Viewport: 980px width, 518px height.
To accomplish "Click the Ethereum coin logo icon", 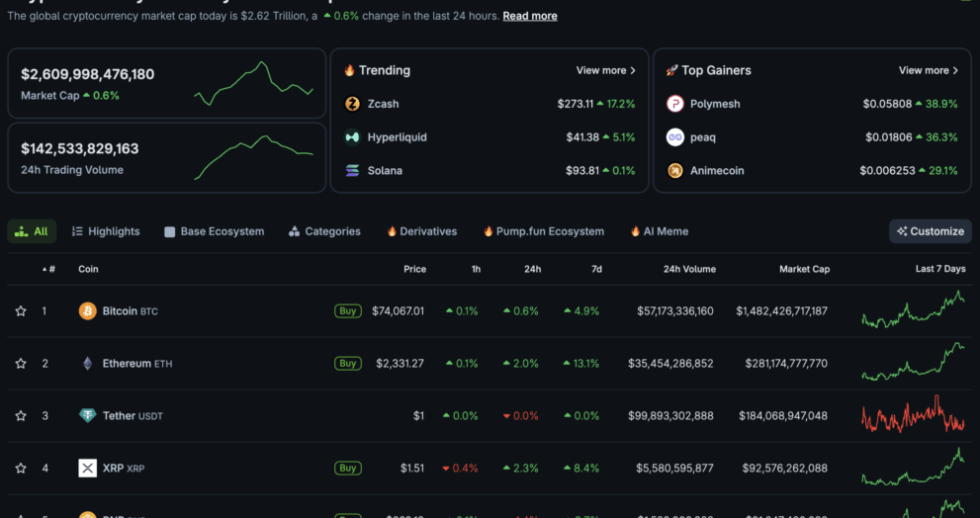I will [x=88, y=364].
